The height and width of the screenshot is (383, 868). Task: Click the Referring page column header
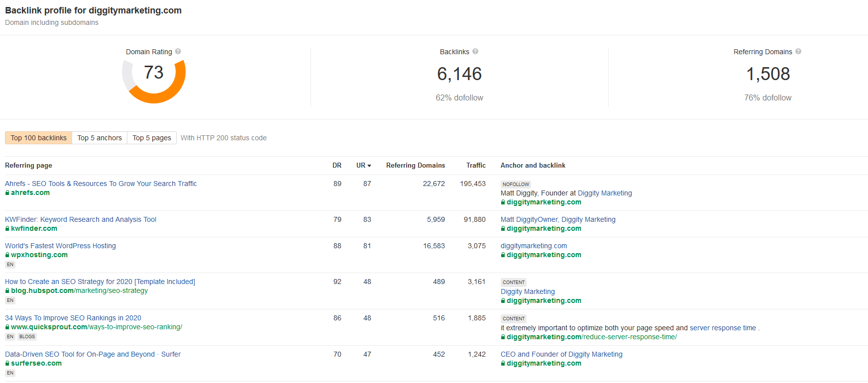pos(28,165)
